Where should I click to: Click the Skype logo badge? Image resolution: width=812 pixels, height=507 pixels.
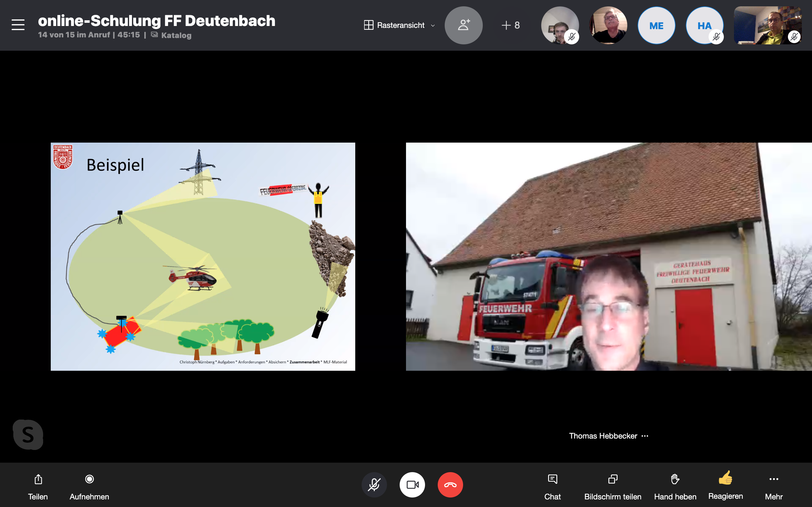point(28,434)
